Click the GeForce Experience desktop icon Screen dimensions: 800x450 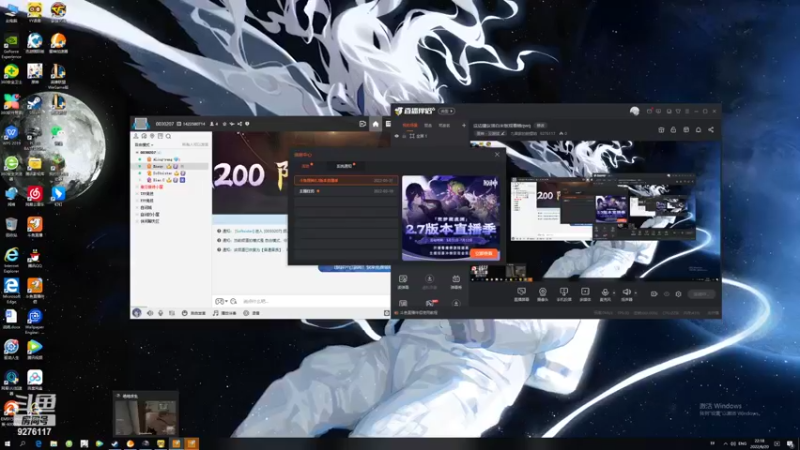11,45
